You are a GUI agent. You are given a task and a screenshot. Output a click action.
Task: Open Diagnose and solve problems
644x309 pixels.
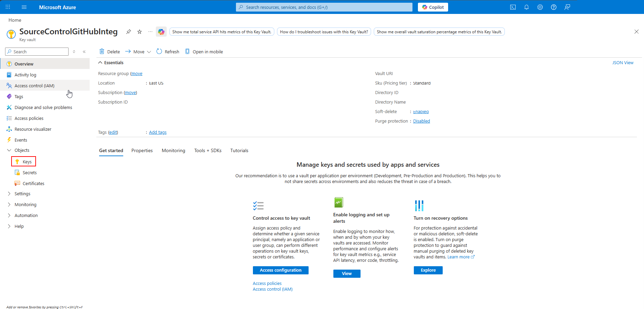[45, 107]
